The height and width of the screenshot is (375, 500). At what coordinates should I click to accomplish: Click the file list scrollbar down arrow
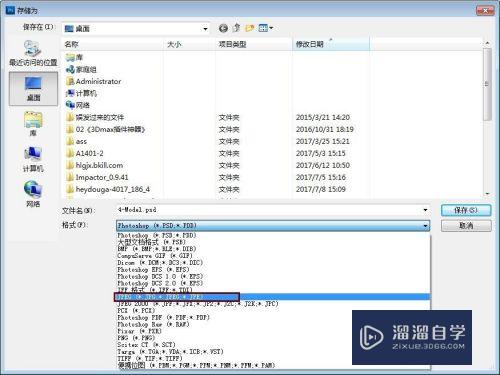(487, 194)
